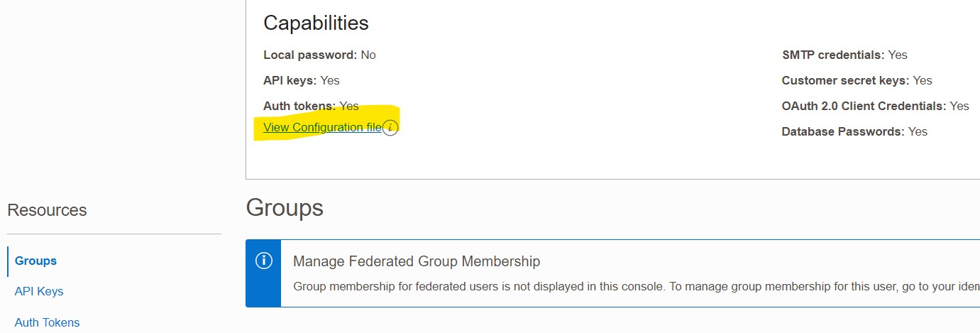This screenshot has width=980, height=333.
Task: Select Groups in the Resources sidebar
Action: [x=35, y=261]
